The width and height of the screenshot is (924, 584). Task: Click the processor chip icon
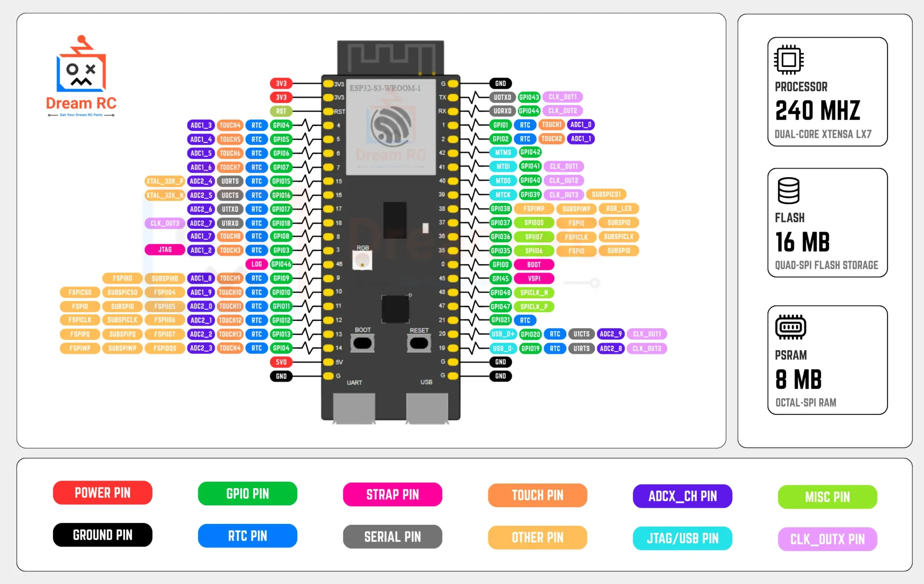789,60
